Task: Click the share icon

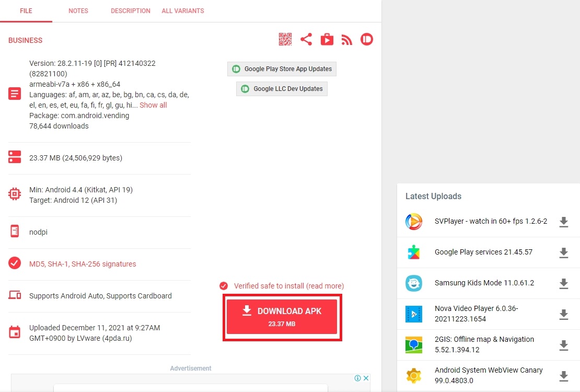Action: click(306, 39)
